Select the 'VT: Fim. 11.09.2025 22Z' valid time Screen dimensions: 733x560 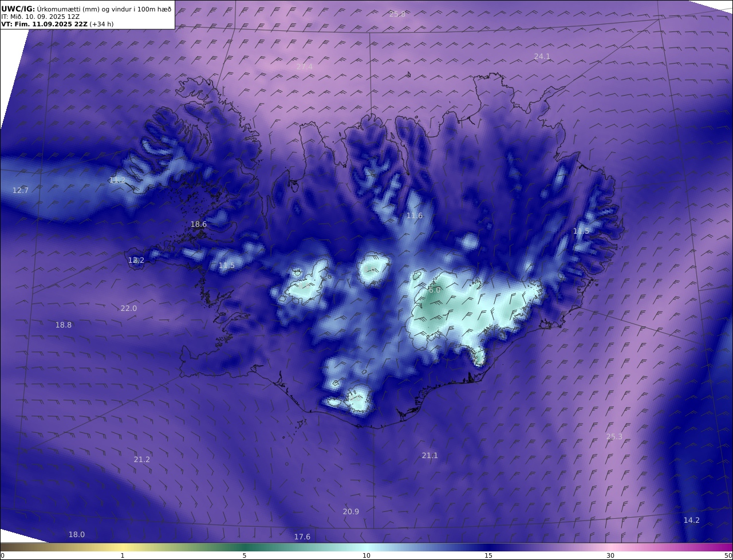click(x=44, y=24)
